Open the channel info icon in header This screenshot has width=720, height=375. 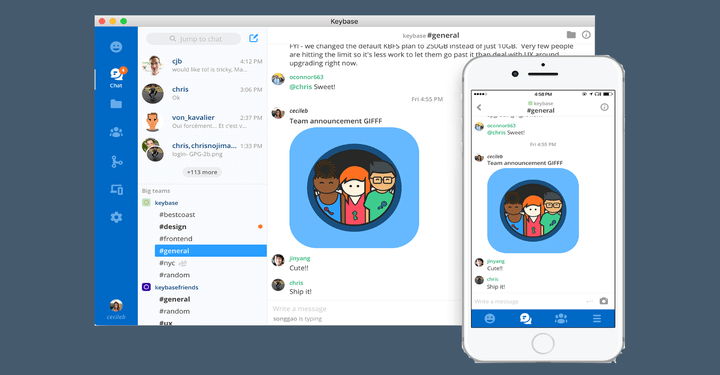[x=586, y=35]
